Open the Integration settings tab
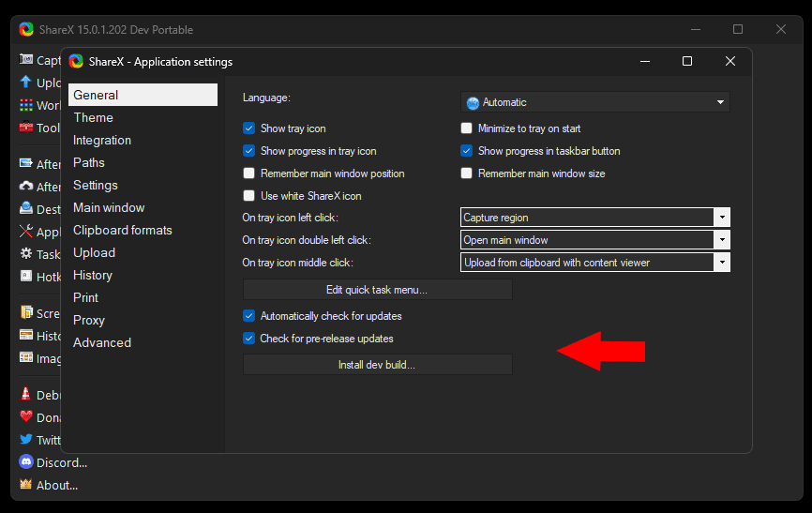This screenshot has width=812, height=513. [143, 140]
